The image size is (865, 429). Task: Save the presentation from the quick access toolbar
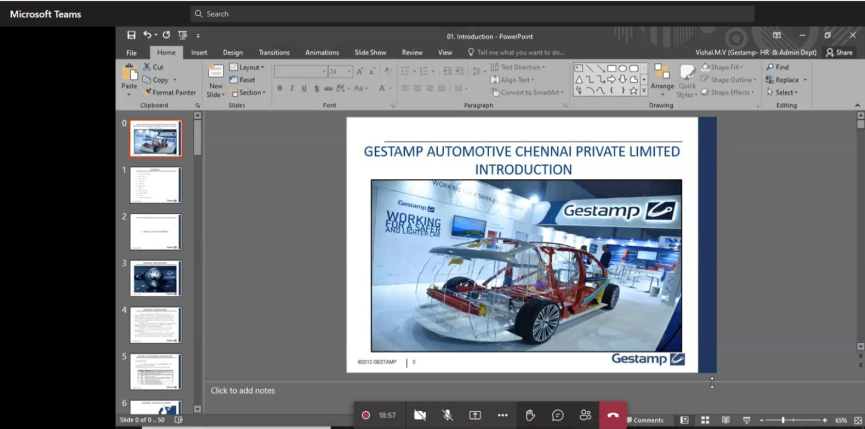click(131, 35)
